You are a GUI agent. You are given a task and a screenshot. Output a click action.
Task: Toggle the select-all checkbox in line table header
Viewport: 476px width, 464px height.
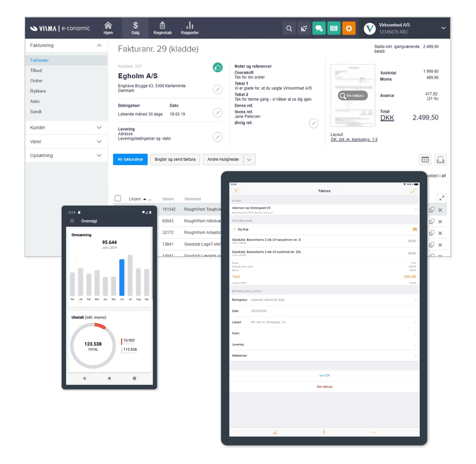pos(118,198)
